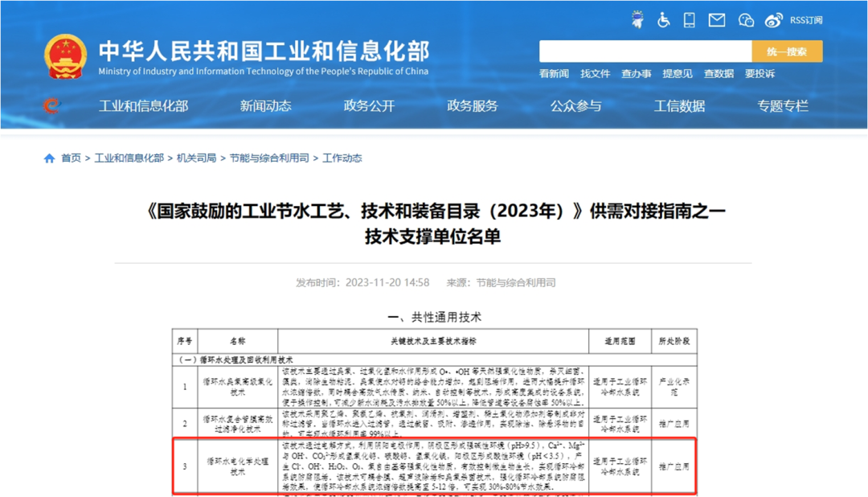Click the site title 中华人民共和国工业和信息化部

264,51
